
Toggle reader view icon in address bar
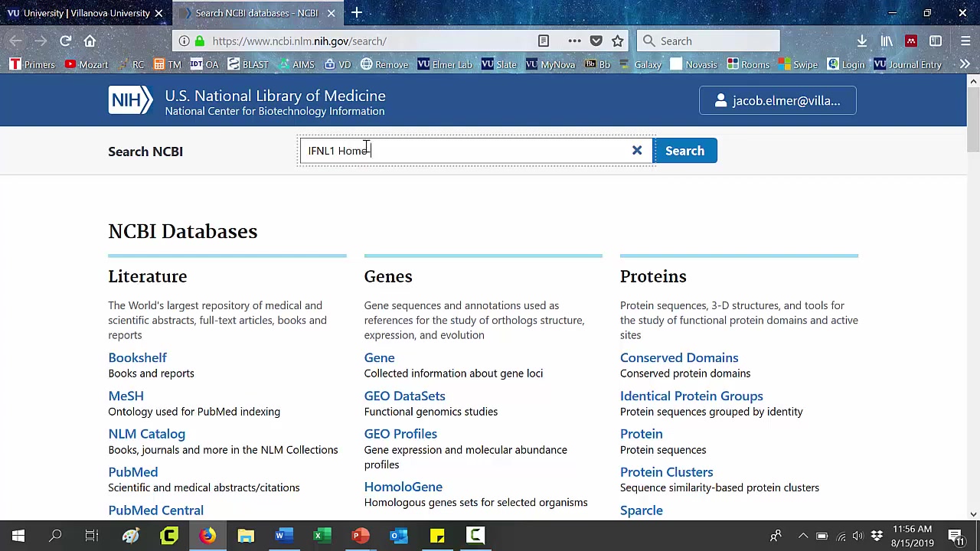544,41
